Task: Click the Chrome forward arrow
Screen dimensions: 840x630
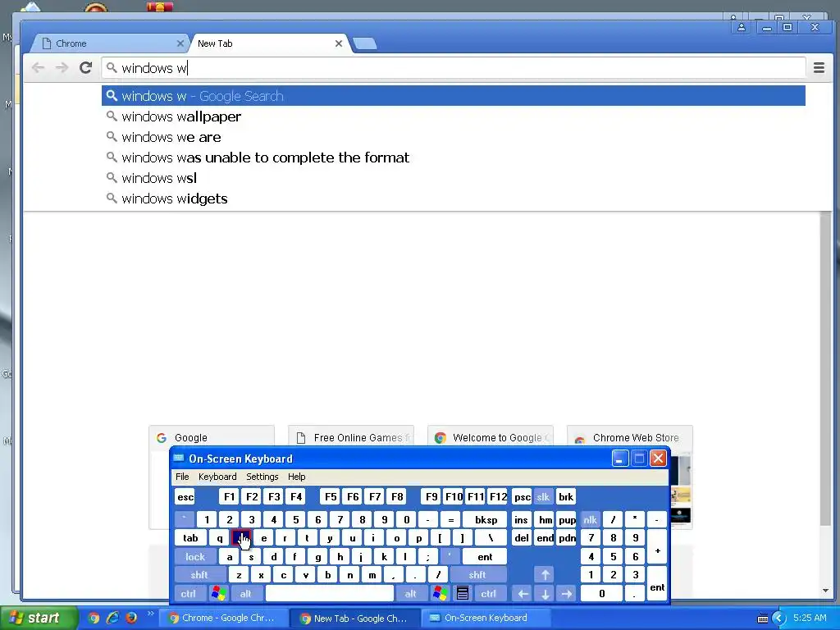Action: tap(62, 67)
